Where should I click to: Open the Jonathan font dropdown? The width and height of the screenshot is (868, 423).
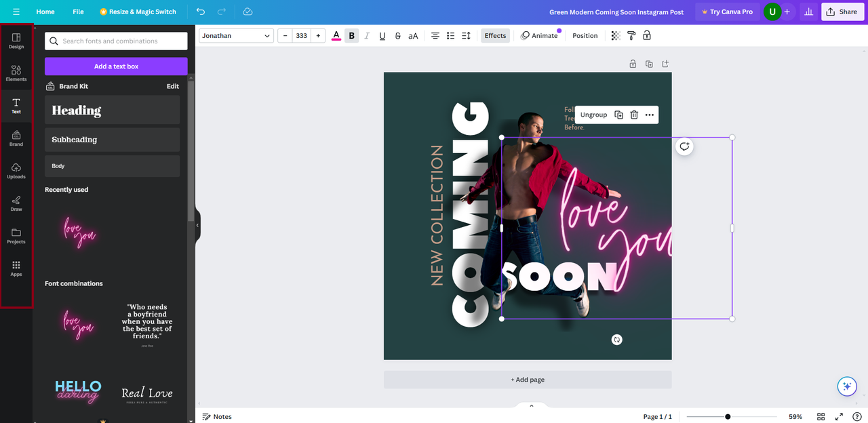236,36
